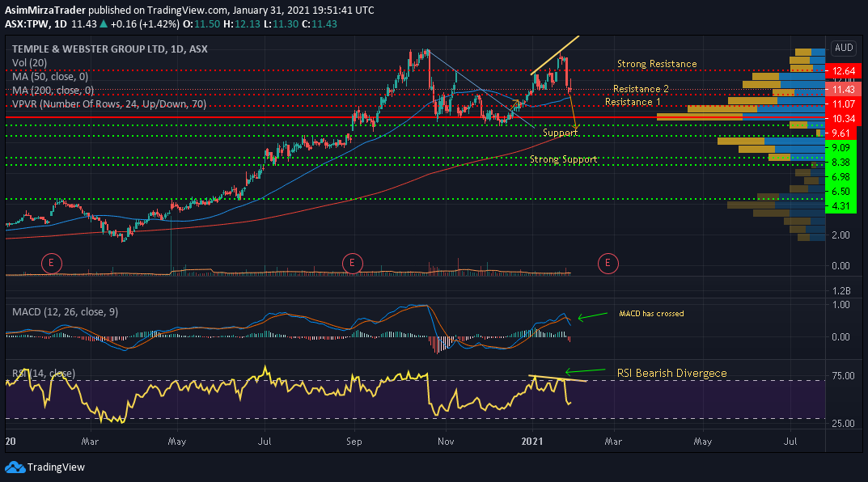This screenshot has height=482, width=868.
Task: Select the MA (200, close, 0) indicator label
Action: coord(53,91)
